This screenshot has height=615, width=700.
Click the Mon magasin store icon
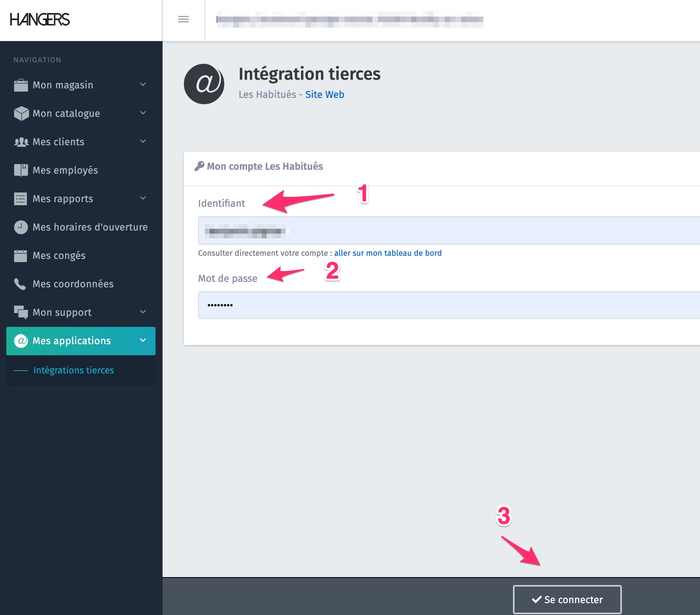[21, 85]
